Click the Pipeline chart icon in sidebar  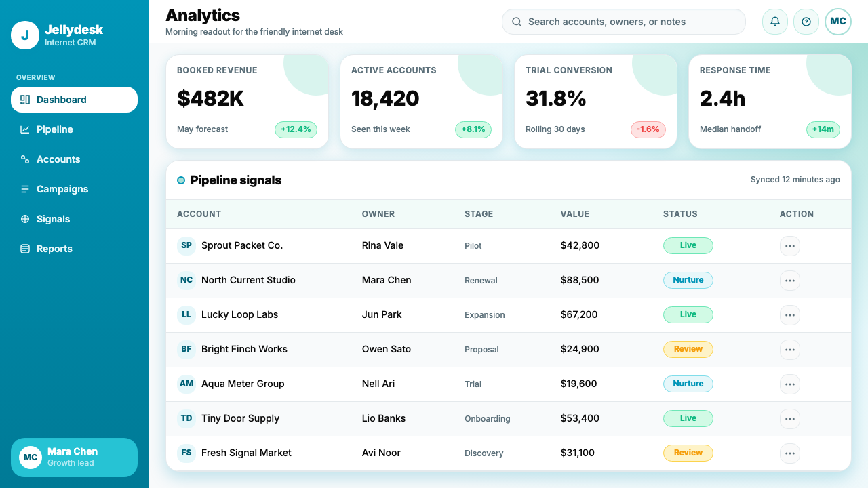(x=25, y=129)
